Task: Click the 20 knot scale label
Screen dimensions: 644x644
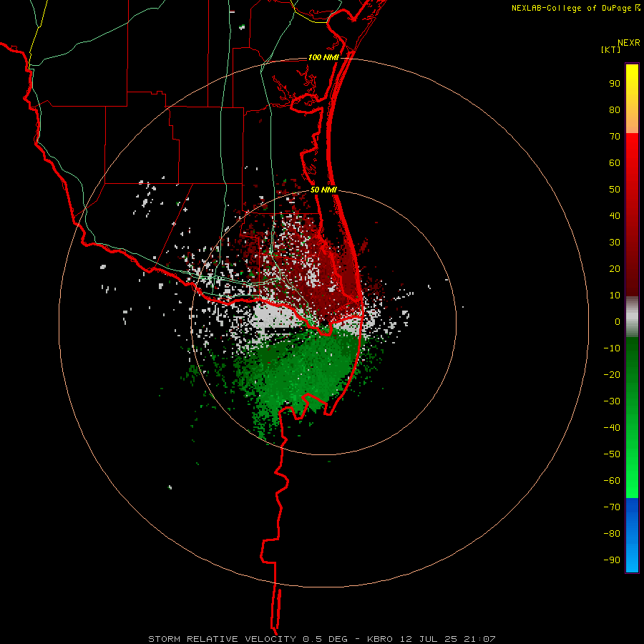Action: click(x=615, y=268)
